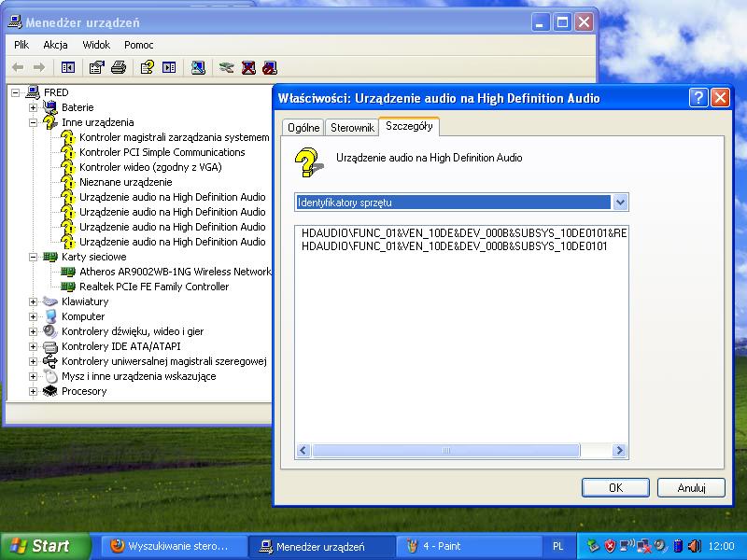Select second hardware ID ending SUBSYS_10DE0101
The height and width of the screenshot is (560, 747).
pos(455,245)
